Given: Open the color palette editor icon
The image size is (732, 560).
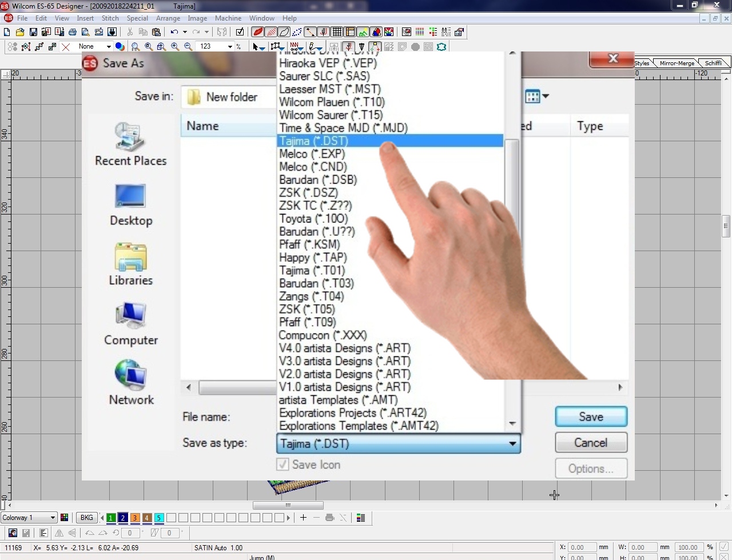Looking at the screenshot, I should click(x=65, y=518).
